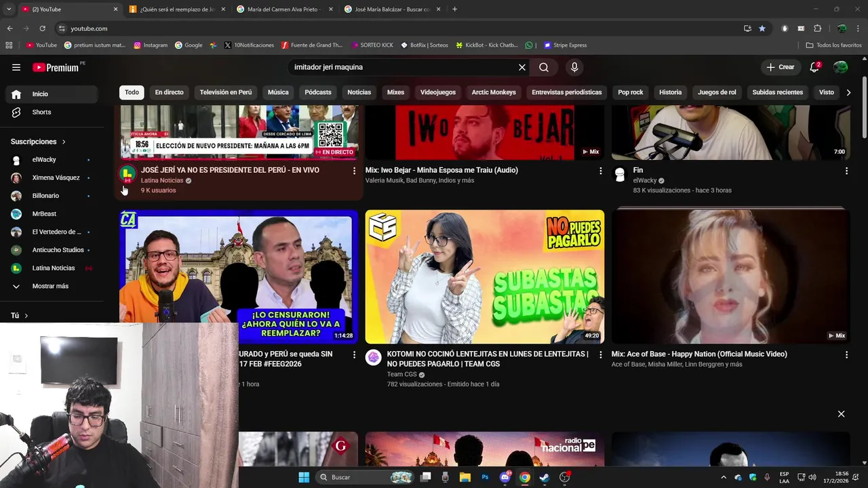This screenshot has width=868, height=488.
Task: Open the MrBeast subscription
Action: click(52, 213)
